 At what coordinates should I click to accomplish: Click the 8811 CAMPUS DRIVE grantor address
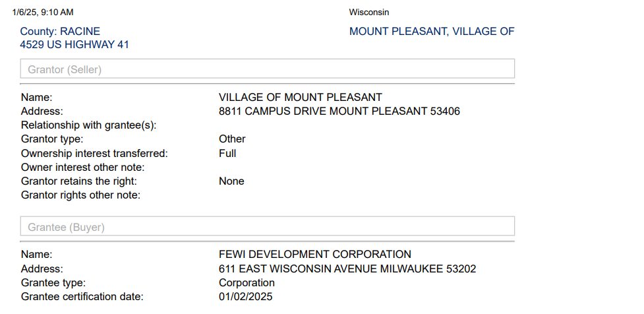click(339, 111)
